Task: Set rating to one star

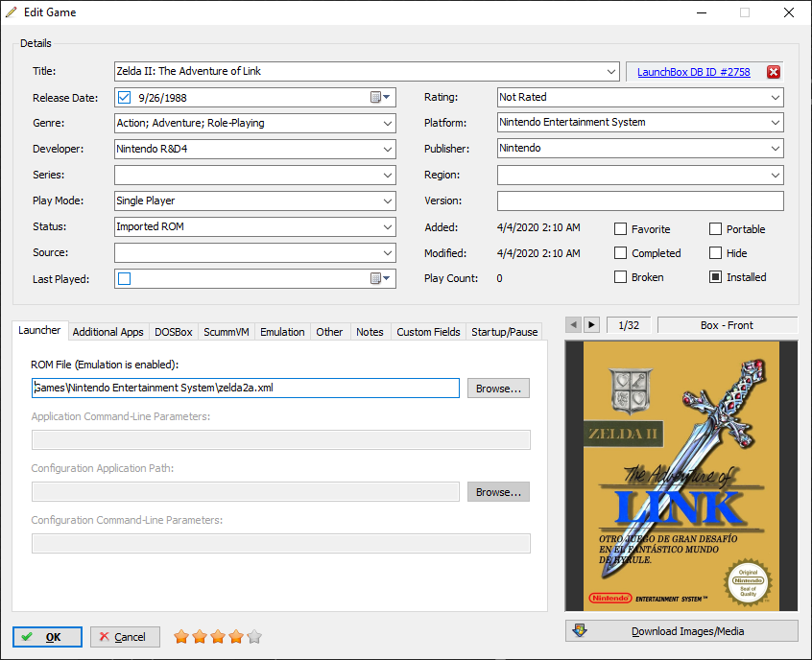Action: tap(181, 636)
